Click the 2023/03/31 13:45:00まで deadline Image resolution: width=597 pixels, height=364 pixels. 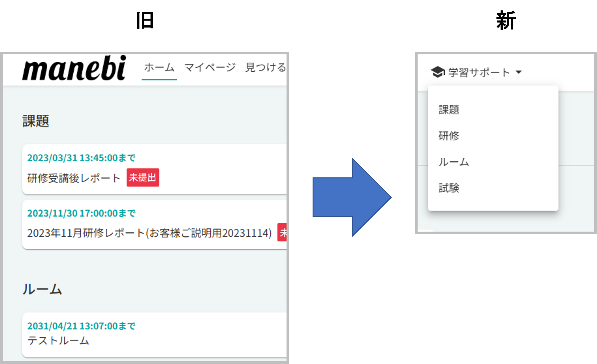81,158
